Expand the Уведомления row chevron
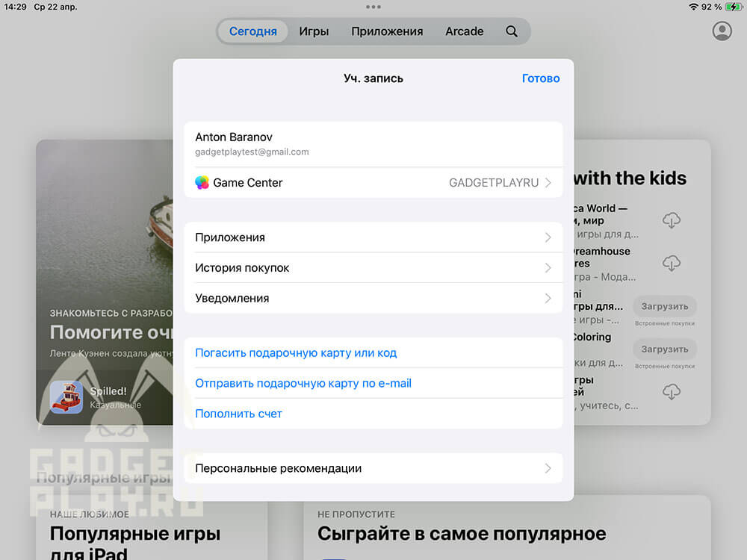The image size is (747, 560). point(548,299)
